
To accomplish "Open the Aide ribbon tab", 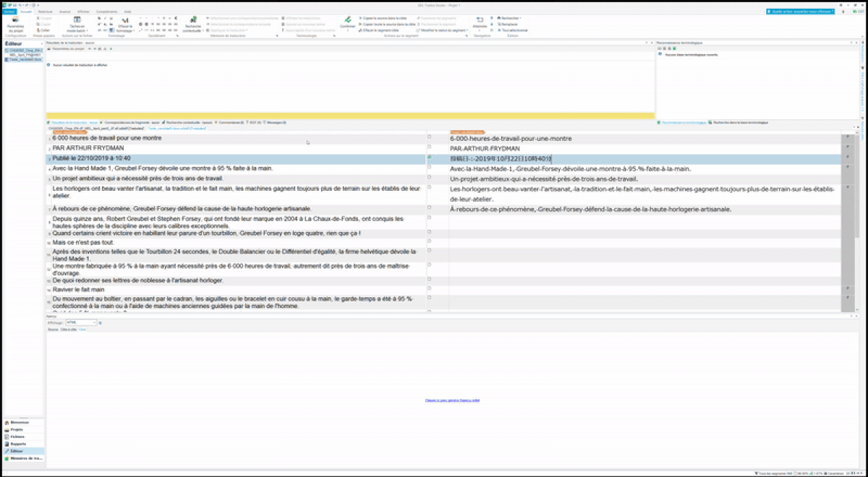I will 127,12.
